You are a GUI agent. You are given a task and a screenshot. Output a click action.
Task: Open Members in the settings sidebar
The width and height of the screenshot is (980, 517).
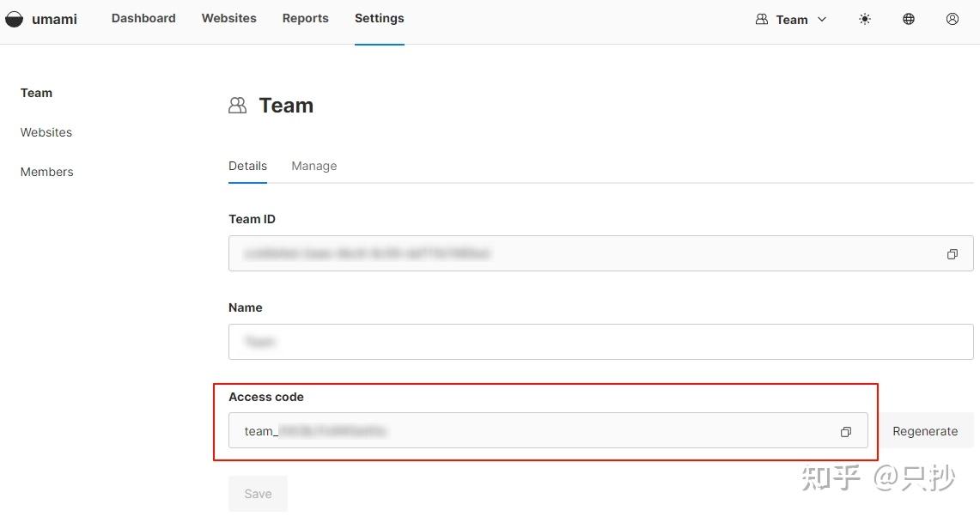point(47,171)
